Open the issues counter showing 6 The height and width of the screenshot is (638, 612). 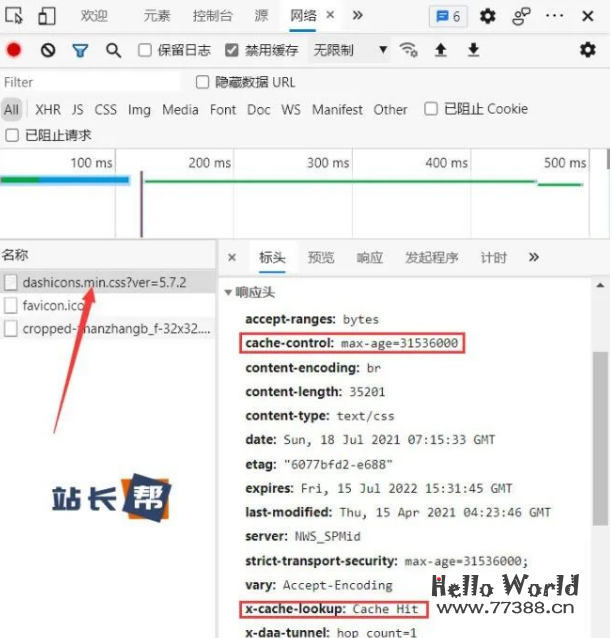[448, 16]
